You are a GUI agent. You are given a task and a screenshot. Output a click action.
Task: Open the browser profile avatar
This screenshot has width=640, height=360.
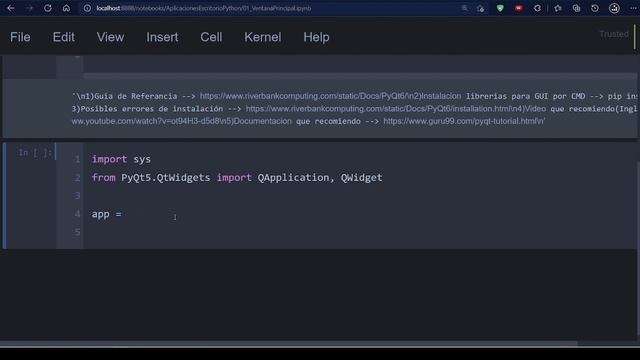[x=614, y=8]
